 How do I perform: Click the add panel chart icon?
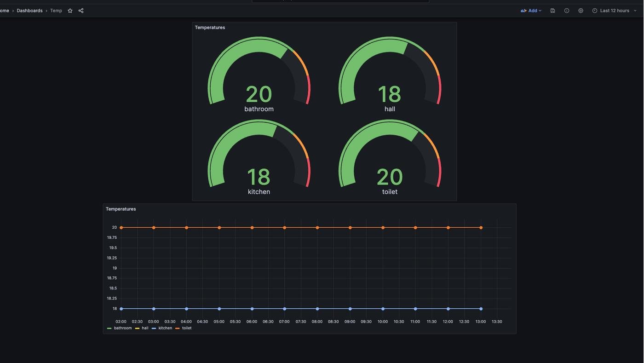pyautogui.click(x=523, y=11)
